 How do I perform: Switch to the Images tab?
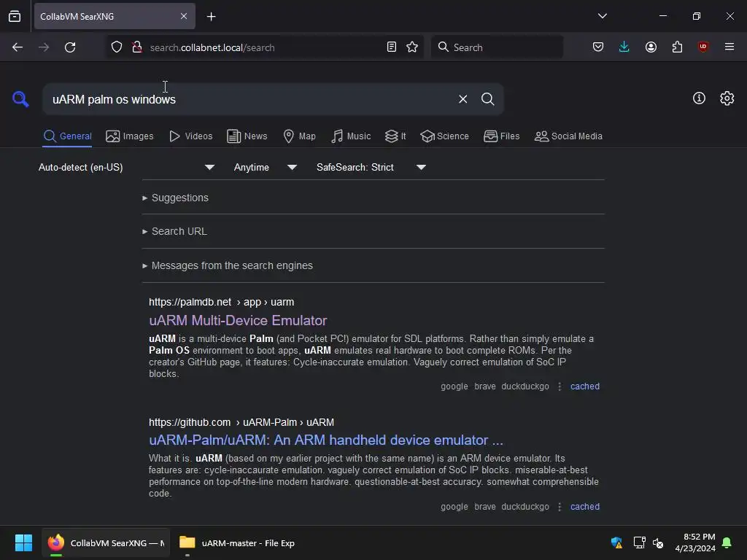click(130, 136)
